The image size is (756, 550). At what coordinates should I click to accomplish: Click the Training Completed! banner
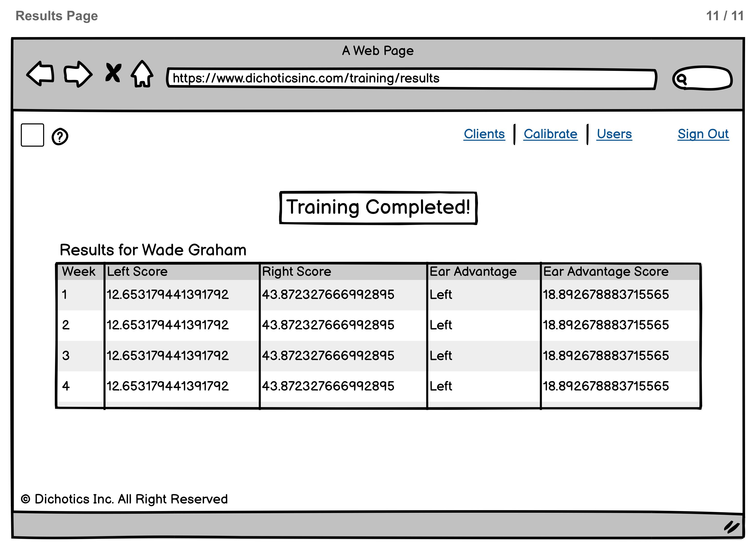coord(378,207)
